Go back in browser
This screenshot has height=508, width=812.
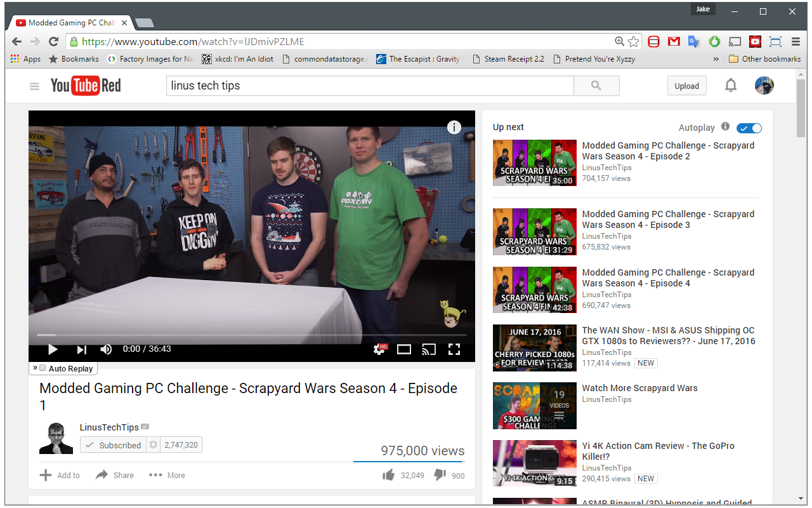[17, 41]
